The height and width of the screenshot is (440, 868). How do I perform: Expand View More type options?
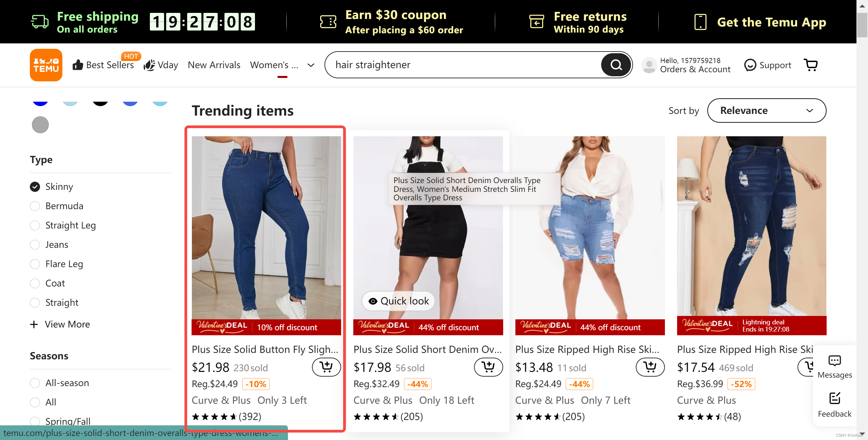click(x=60, y=324)
